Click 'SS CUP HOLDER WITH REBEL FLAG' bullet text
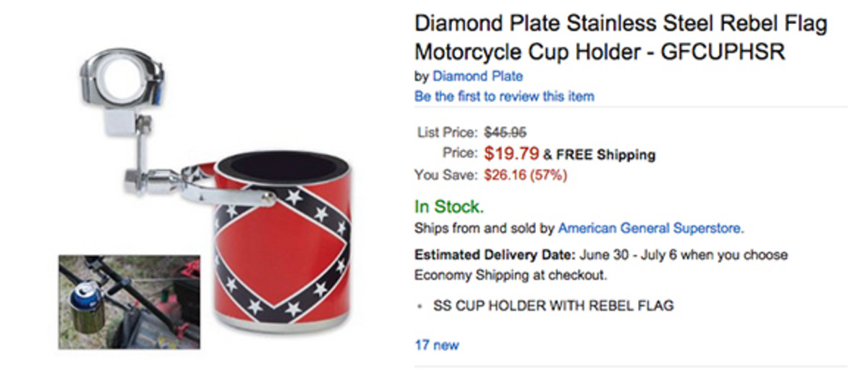The image size is (868, 386). 553,306
